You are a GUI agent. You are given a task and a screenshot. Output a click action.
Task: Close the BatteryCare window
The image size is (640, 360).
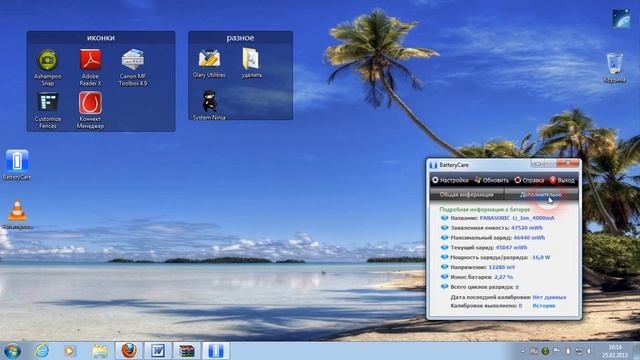click(568, 164)
